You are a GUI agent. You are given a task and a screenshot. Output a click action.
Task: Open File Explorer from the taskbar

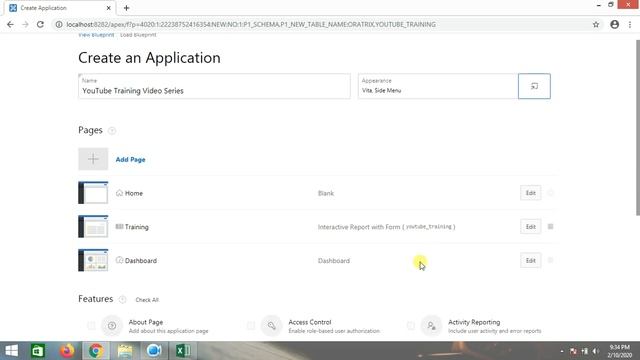125,351
